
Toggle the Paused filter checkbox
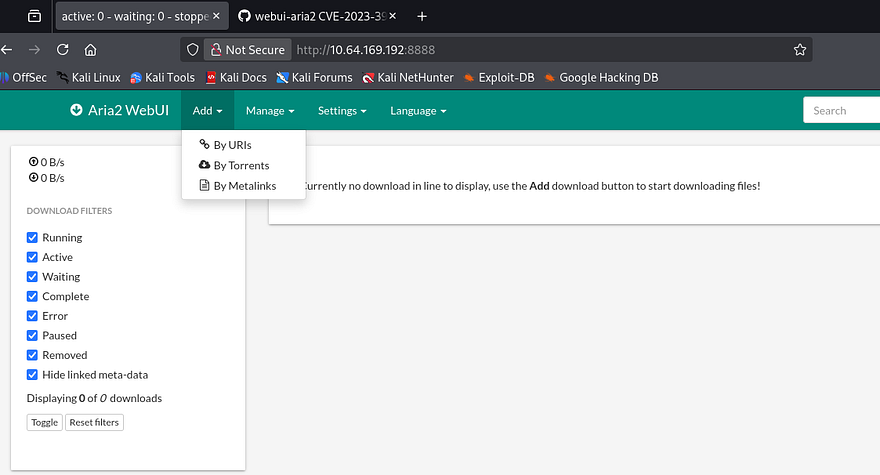pos(32,336)
